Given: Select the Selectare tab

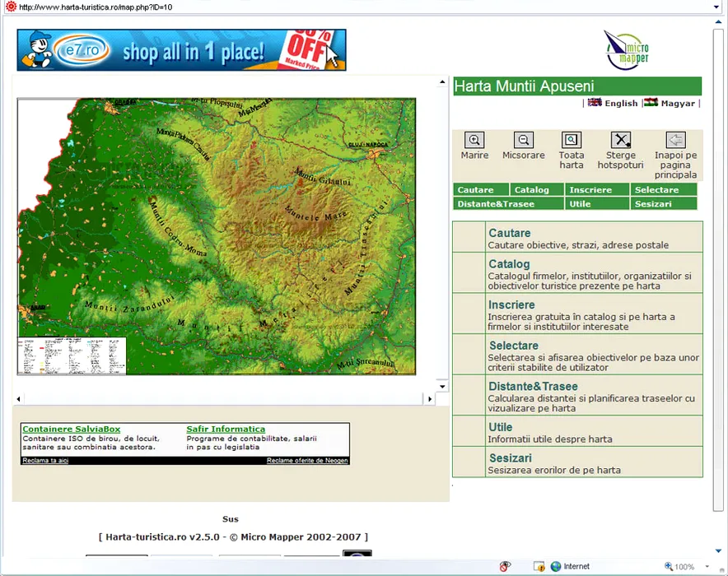Looking at the screenshot, I should tap(656, 190).
